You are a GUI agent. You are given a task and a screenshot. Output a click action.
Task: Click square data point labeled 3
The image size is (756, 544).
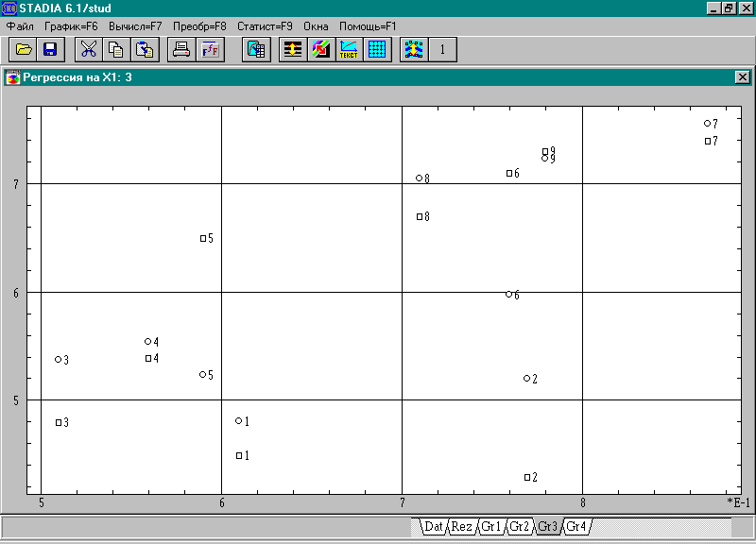(59, 422)
